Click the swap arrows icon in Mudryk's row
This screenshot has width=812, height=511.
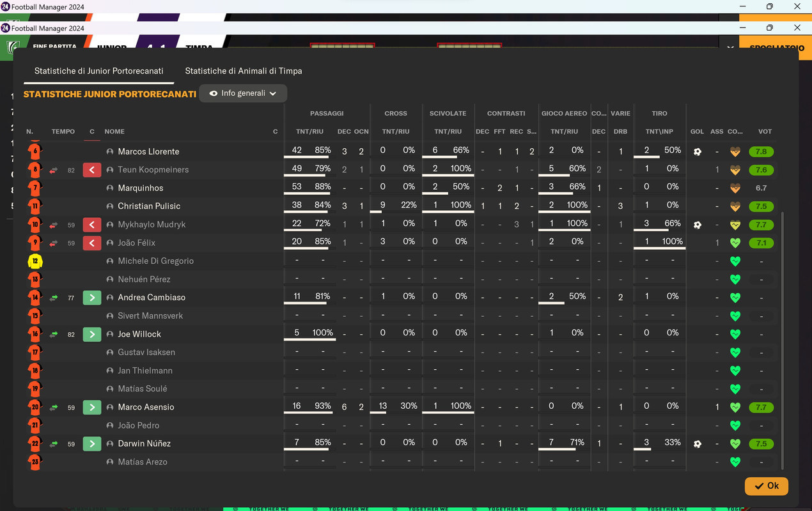(x=54, y=225)
